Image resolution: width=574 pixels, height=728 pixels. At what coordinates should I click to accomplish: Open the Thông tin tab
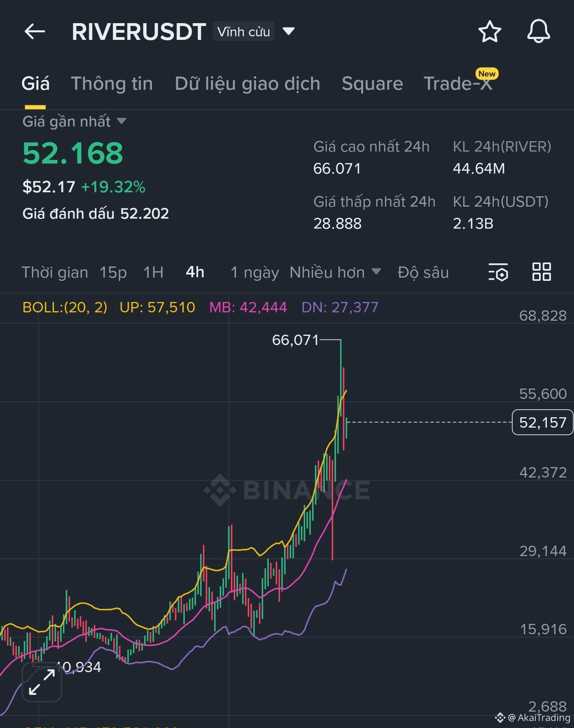[112, 84]
